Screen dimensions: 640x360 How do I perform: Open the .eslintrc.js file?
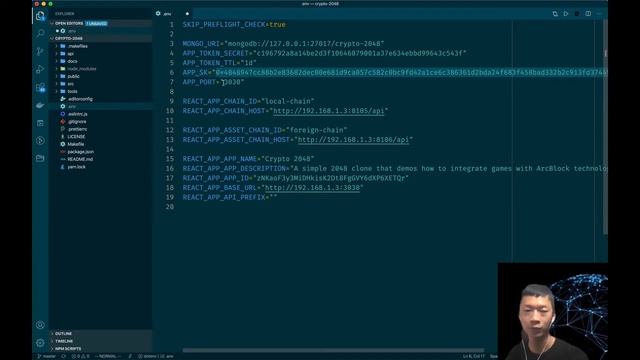78,114
